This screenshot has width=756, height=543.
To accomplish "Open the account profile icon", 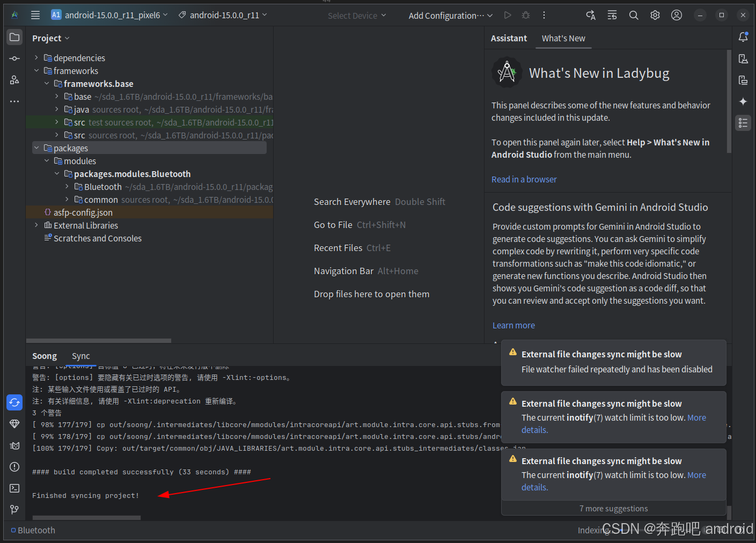I will [677, 15].
